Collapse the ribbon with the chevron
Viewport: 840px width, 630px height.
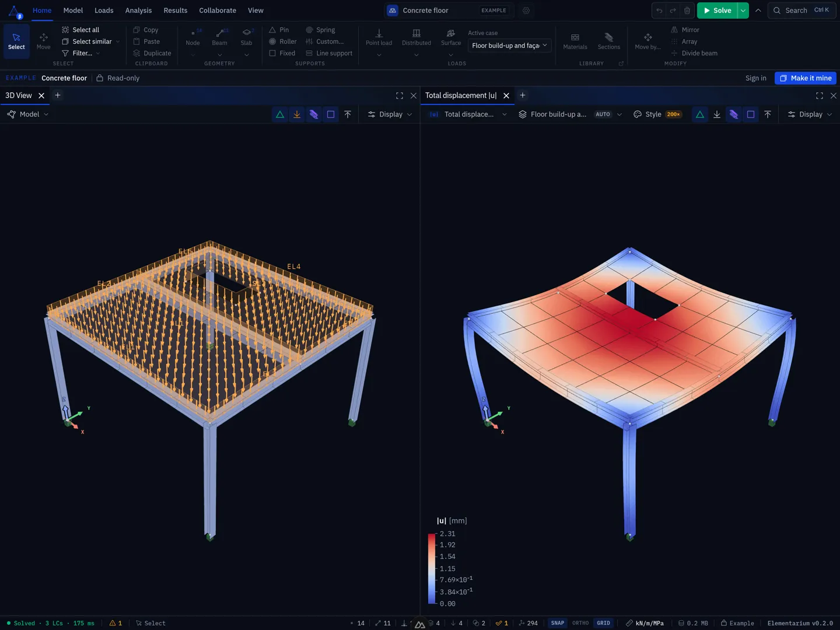pos(758,10)
